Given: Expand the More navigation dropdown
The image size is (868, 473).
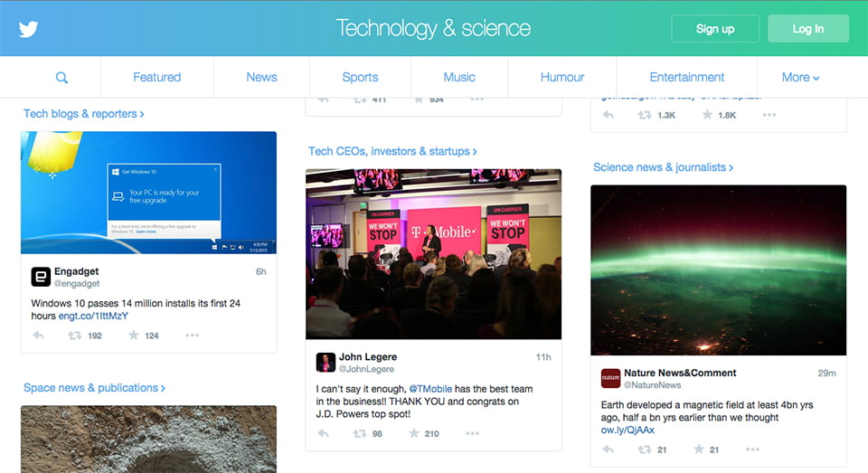Looking at the screenshot, I should pos(800,78).
